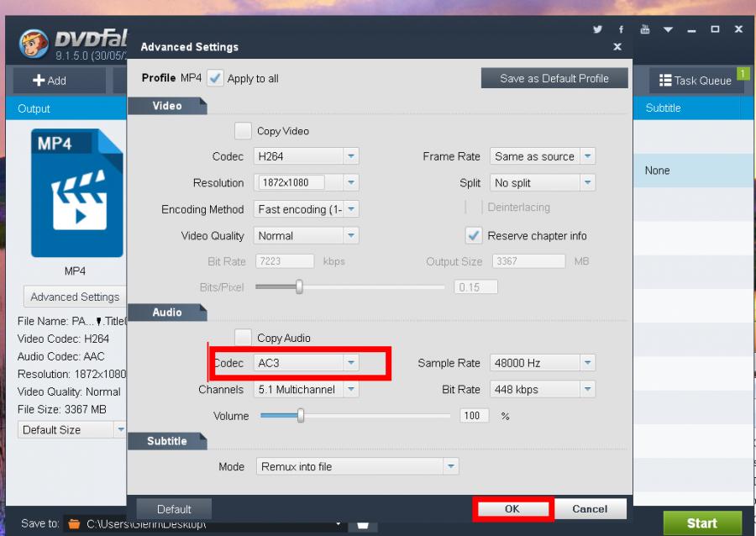The width and height of the screenshot is (756, 536).
Task: Open the Twitter link icon
Action: tap(597, 29)
